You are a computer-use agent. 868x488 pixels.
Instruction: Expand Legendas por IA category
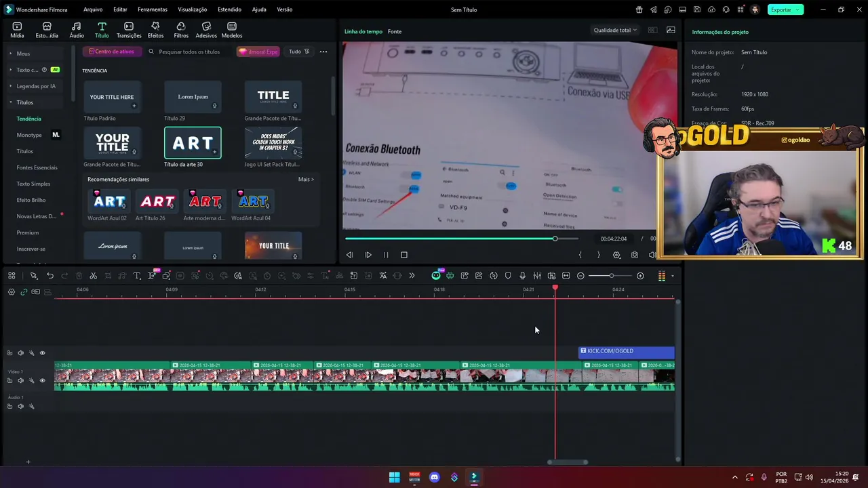pos(11,86)
